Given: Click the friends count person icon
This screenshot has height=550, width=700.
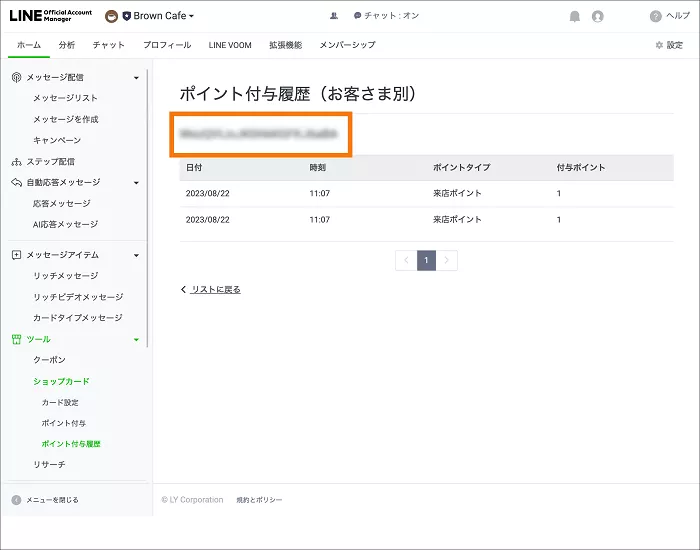Looking at the screenshot, I should click(x=333, y=16).
